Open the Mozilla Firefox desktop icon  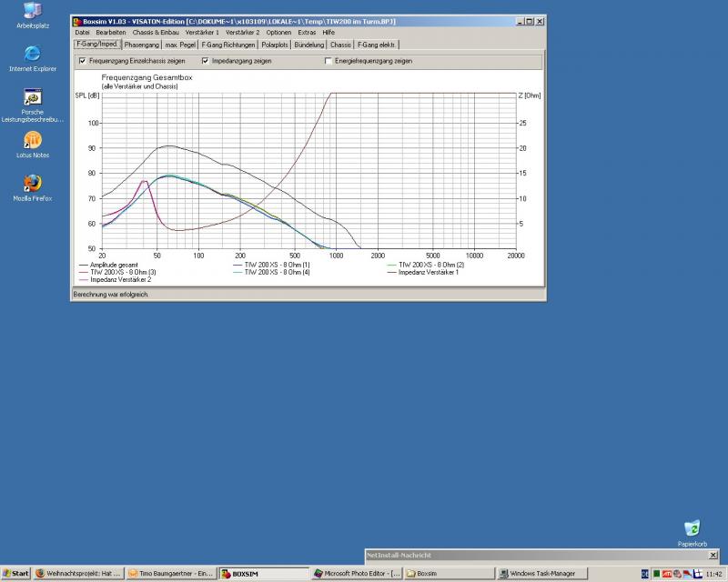pyautogui.click(x=33, y=183)
